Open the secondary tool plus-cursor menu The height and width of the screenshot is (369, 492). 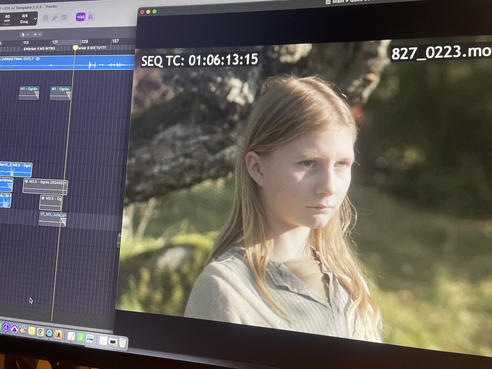(x=36, y=34)
